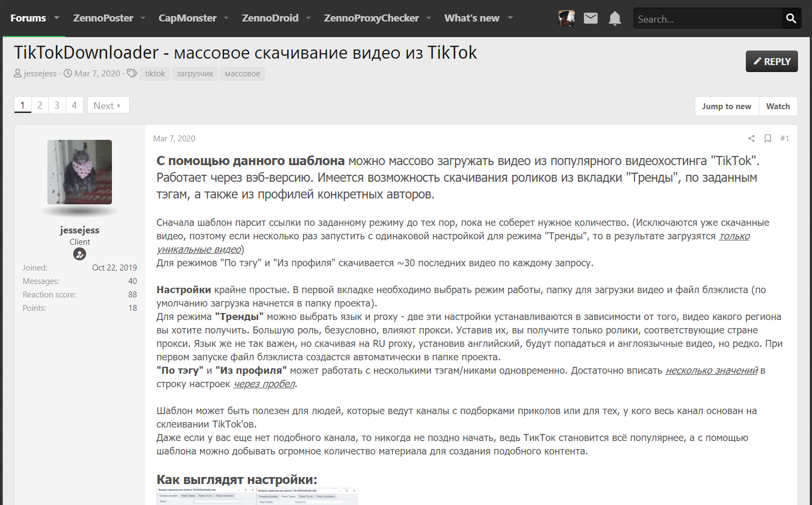The width and height of the screenshot is (812, 505).
Task: Go to CapMonster section
Action: click(187, 18)
